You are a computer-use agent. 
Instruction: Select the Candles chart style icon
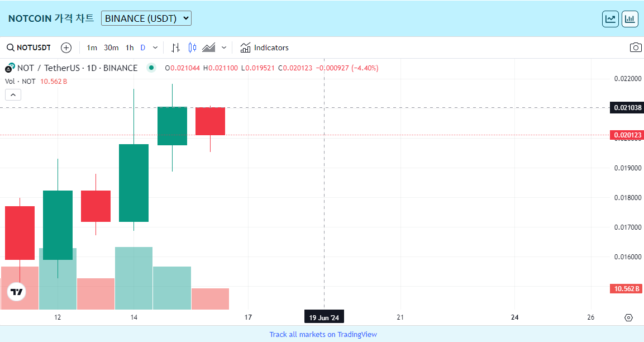(x=192, y=47)
